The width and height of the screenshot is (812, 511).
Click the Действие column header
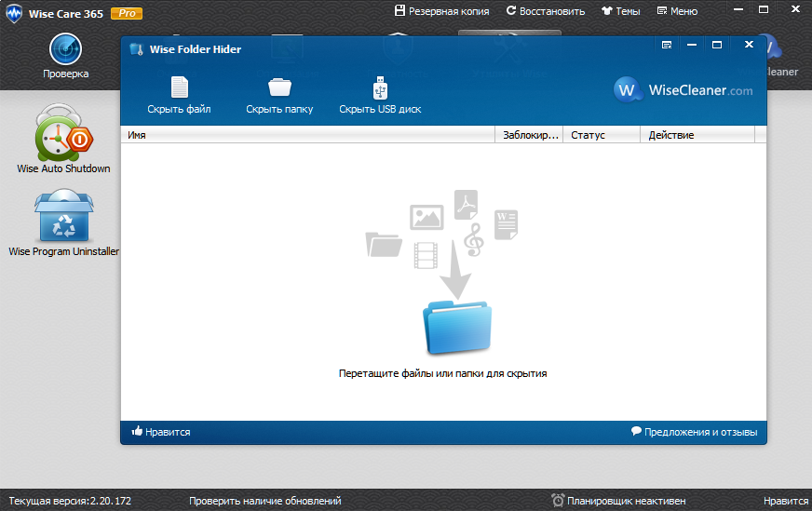click(x=697, y=135)
